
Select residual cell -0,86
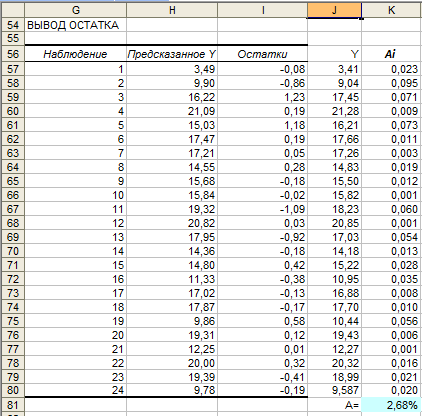coord(263,83)
